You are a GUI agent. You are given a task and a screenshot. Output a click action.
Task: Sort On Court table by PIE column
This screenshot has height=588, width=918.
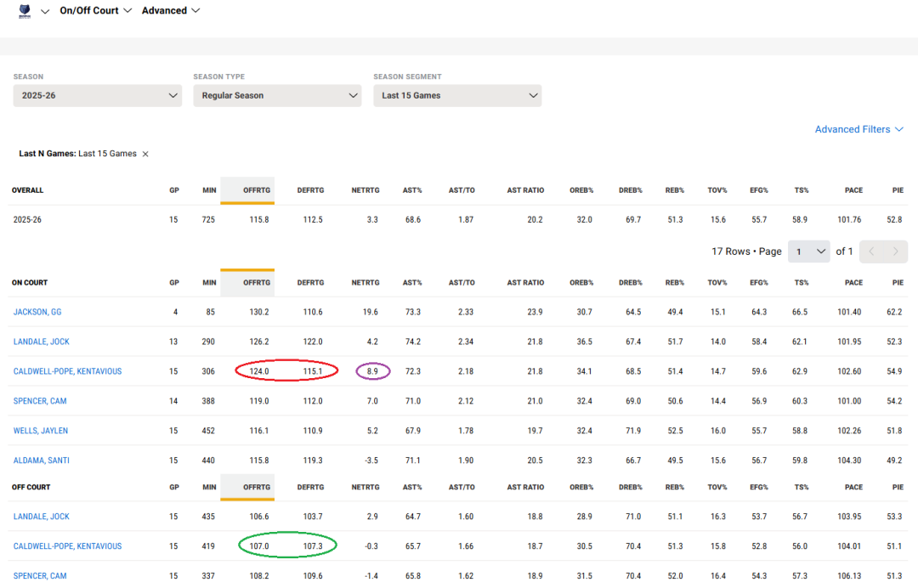click(898, 283)
